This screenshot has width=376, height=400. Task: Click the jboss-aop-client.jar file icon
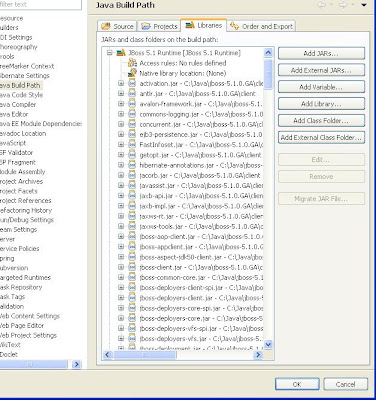point(132,236)
